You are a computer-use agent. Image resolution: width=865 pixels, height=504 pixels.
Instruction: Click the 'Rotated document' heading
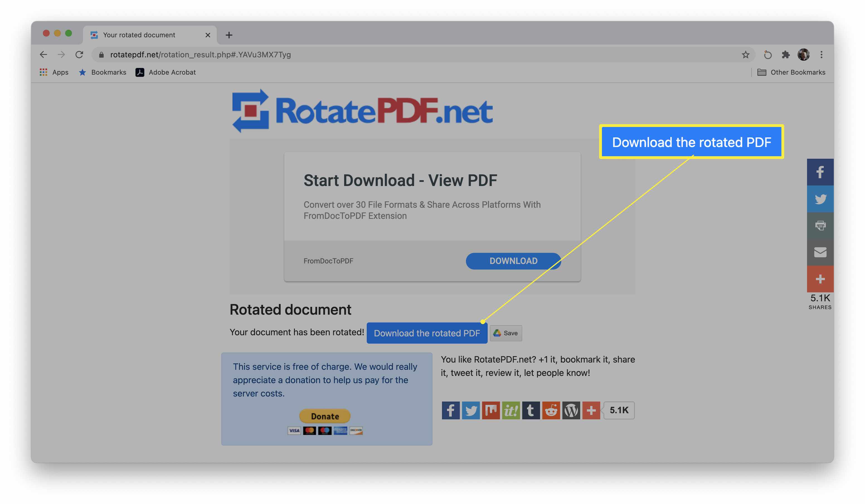[x=290, y=310]
